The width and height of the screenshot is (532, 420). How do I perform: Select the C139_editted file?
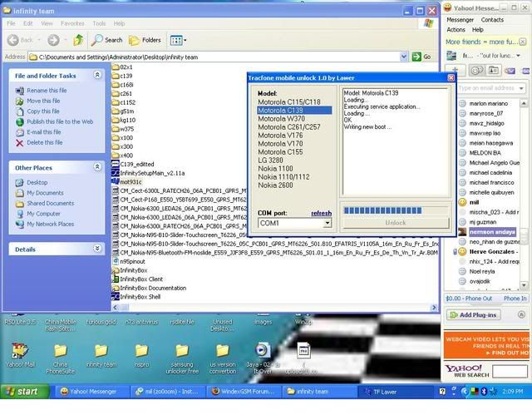(x=133, y=164)
